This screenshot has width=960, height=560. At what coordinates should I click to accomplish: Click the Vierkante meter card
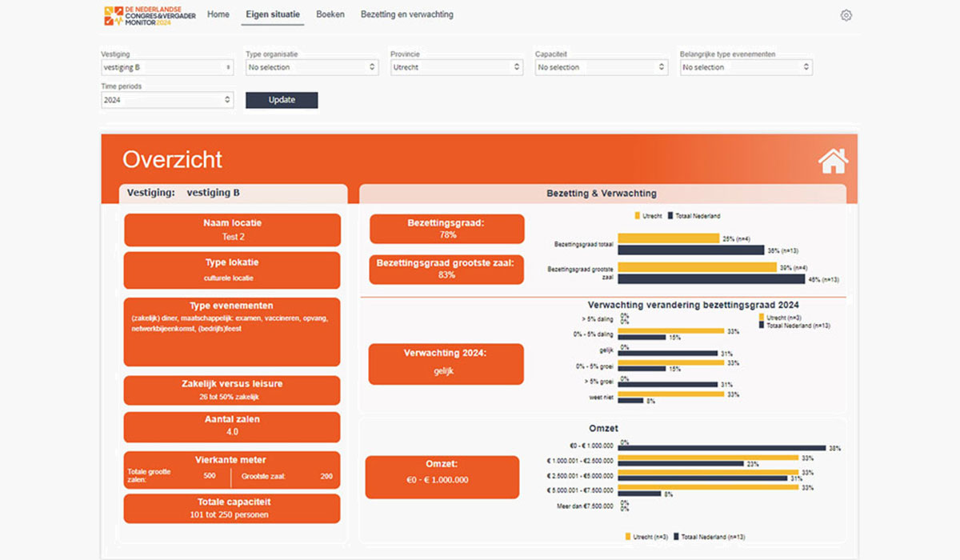pos(232,470)
